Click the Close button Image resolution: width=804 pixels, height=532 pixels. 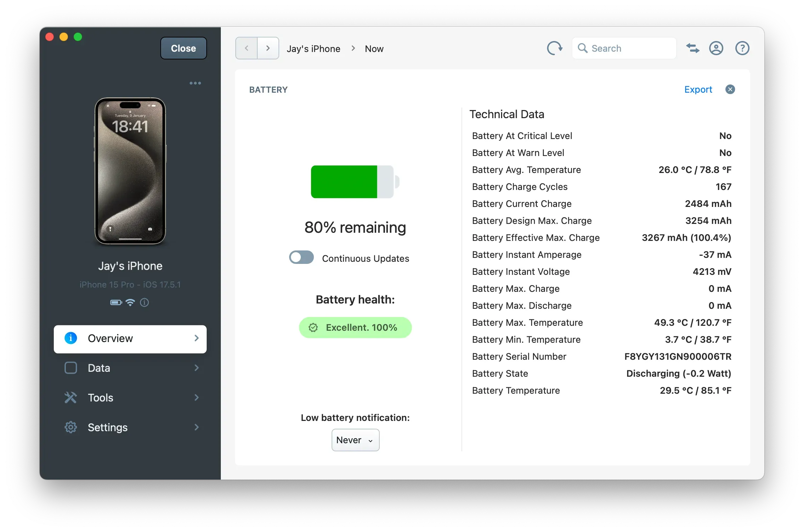[x=183, y=48]
